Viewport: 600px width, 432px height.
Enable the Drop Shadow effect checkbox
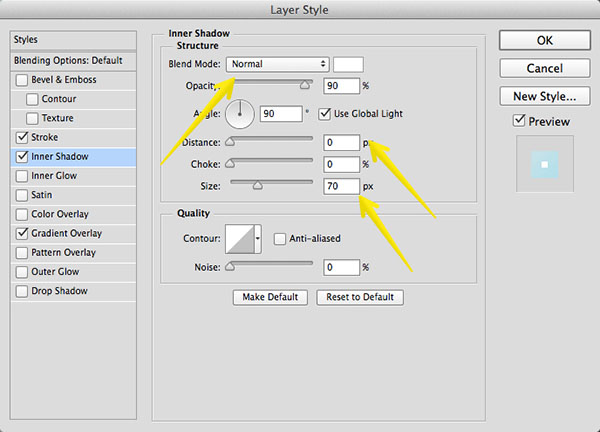point(23,291)
